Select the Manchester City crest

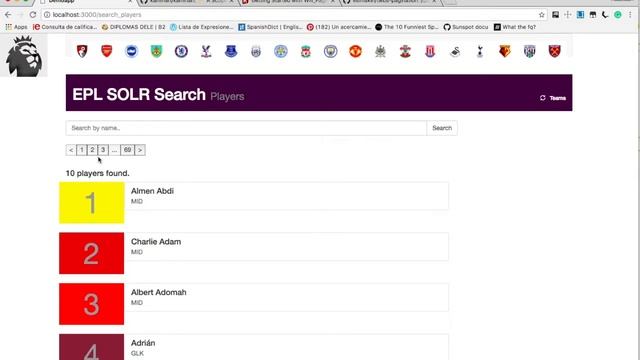[x=331, y=51]
